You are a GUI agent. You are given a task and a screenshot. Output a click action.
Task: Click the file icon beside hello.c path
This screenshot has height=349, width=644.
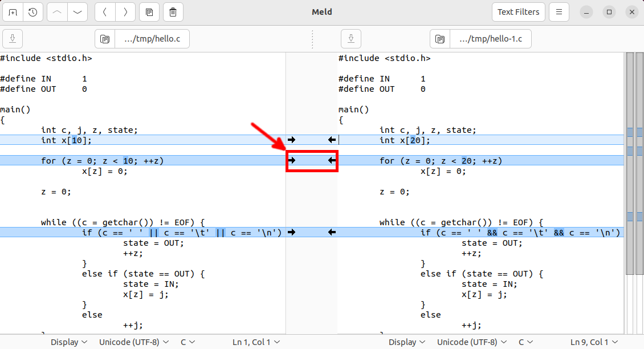click(105, 39)
